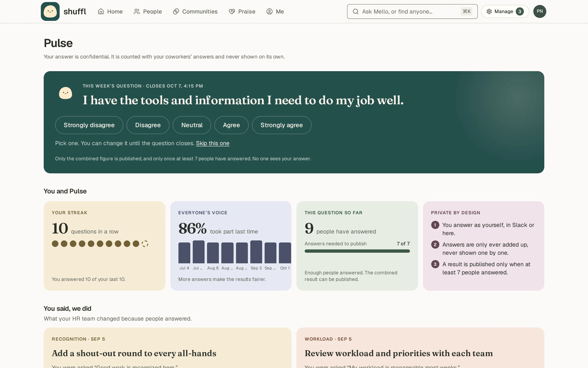Click the Answers needed to publish progress bar
The width and height of the screenshot is (588, 368).
tap(357, 251)
